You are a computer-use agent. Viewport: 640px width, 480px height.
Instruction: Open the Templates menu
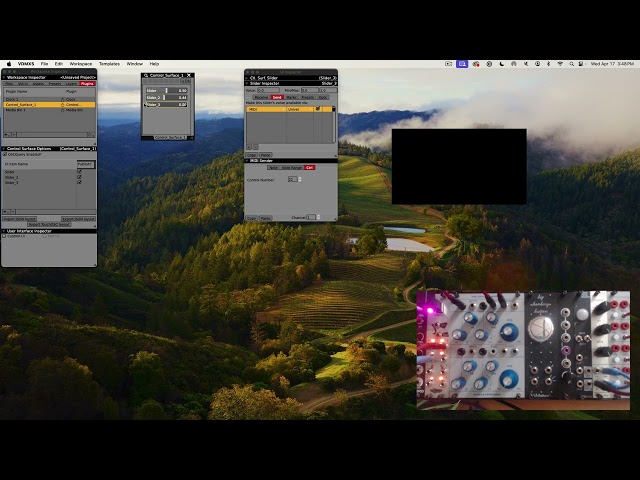coord(109,64)
